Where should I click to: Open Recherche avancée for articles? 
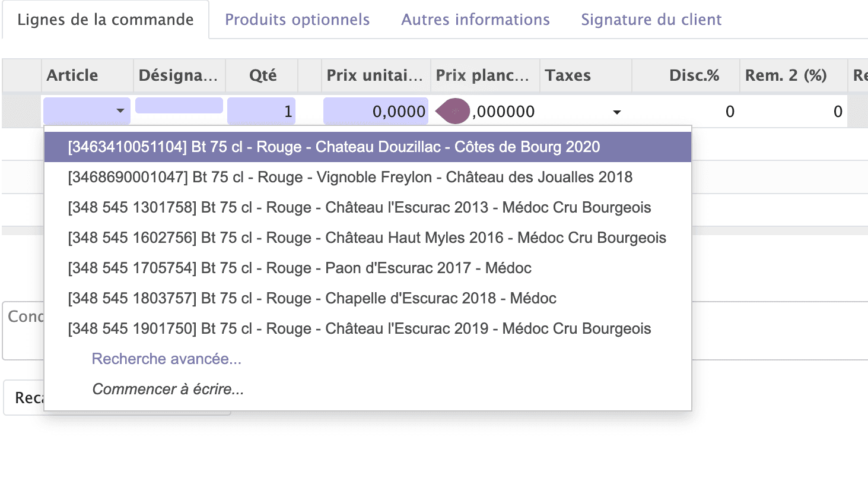[x=166, y=359]
